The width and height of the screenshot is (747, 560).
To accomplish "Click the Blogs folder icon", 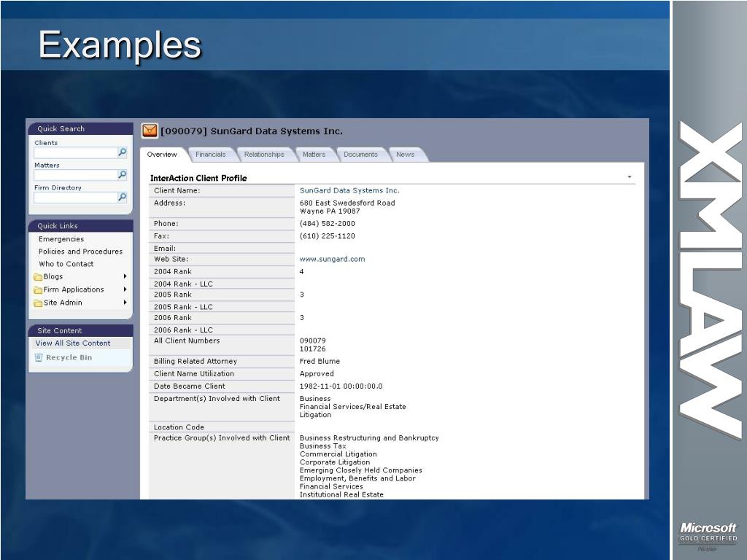I will [x=38, y=277].
